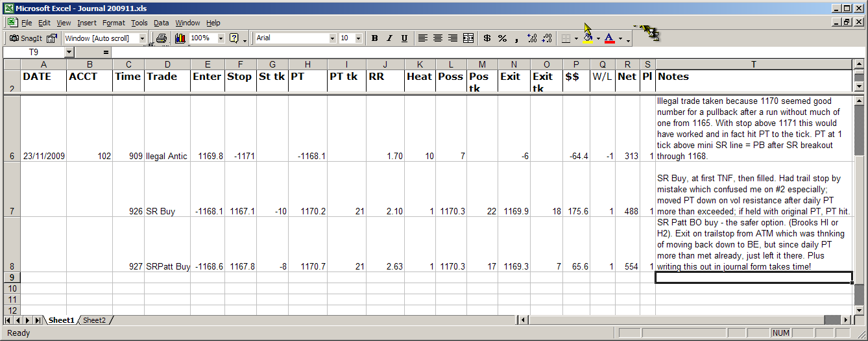Apply the Borders button
Image resolution: width=868 pixels, height=341 pixels.
(566, 38)
